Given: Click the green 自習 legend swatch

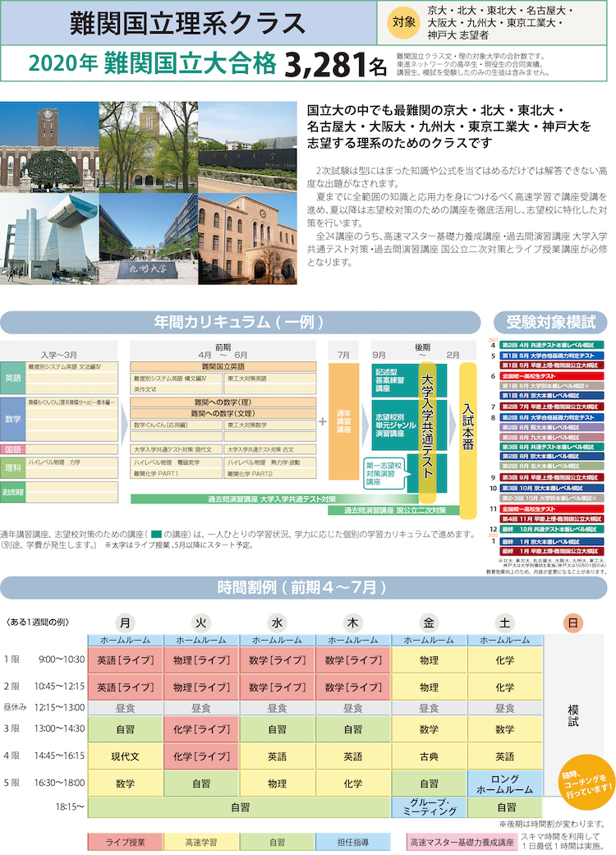Looking at the screenshot, I should 277,842.
